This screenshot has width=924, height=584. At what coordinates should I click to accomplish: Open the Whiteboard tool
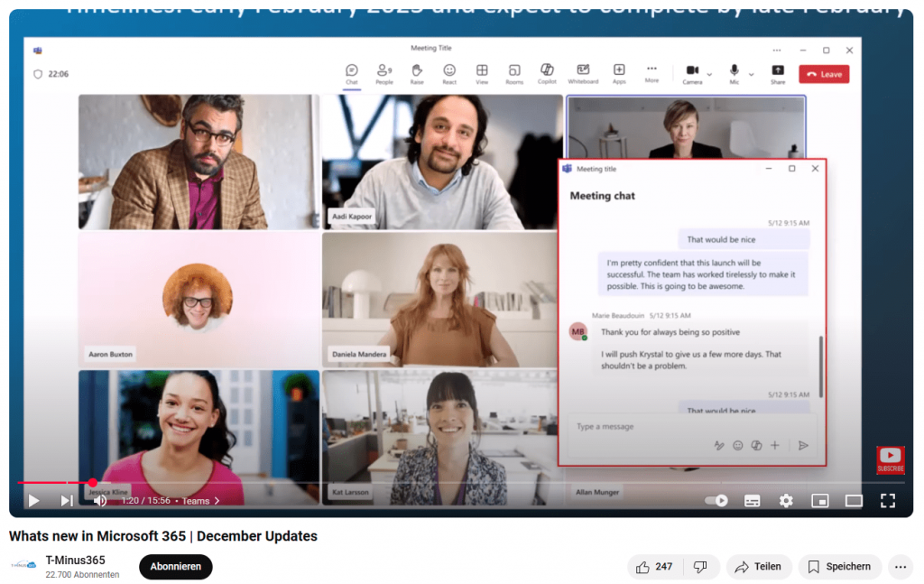pyautogui.click(x=583, y=74)
